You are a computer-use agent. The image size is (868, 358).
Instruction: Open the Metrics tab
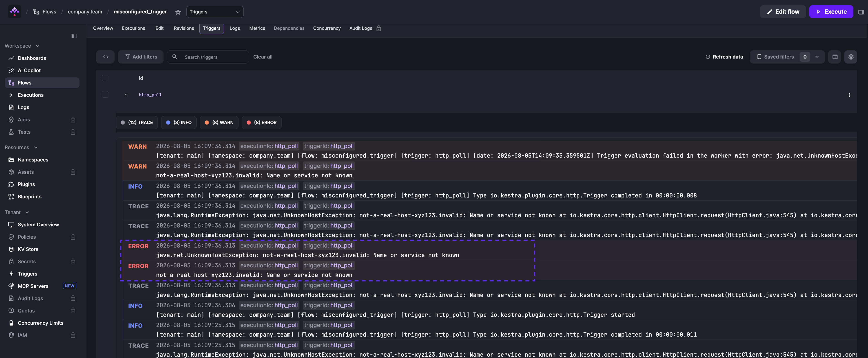click(257, 28)
